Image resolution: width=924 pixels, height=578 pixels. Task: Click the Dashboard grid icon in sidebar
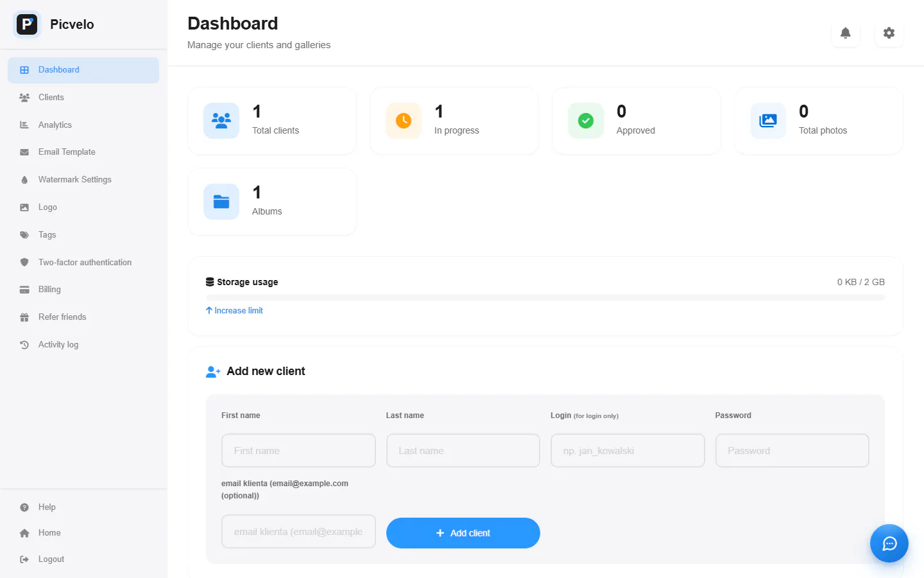(24, 70)
